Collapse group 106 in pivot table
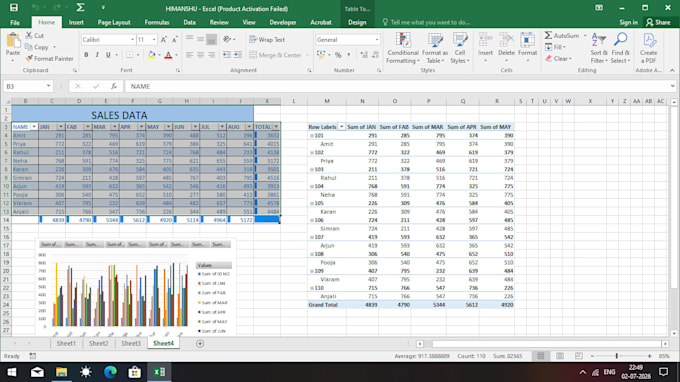Screen dimensions: 680x382 tap(311, 220)
